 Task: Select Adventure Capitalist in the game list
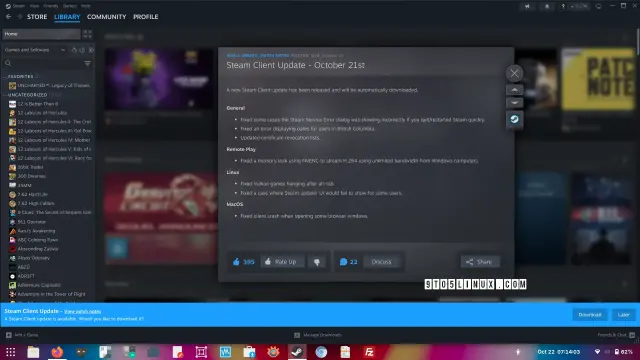(x=35, y=285)
